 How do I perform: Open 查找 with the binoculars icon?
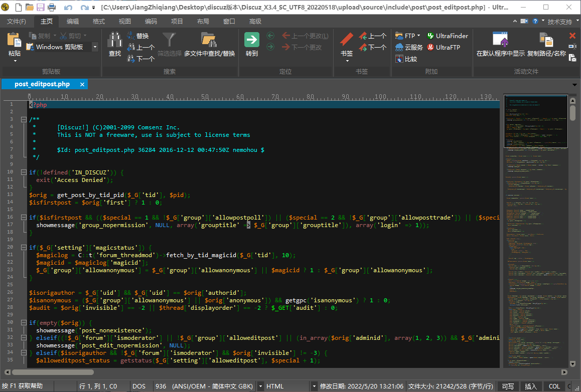point(115,40)
